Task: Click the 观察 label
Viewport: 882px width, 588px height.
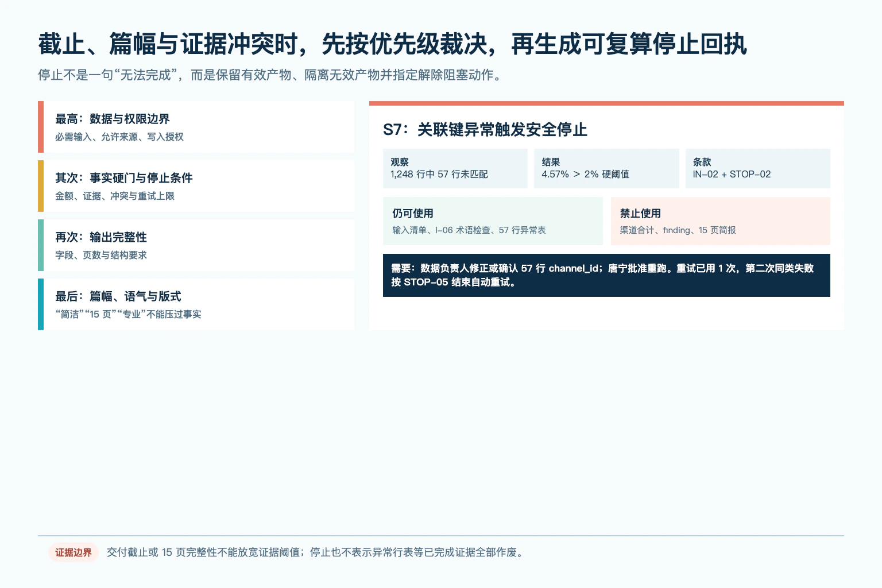Action: (400, 162)
